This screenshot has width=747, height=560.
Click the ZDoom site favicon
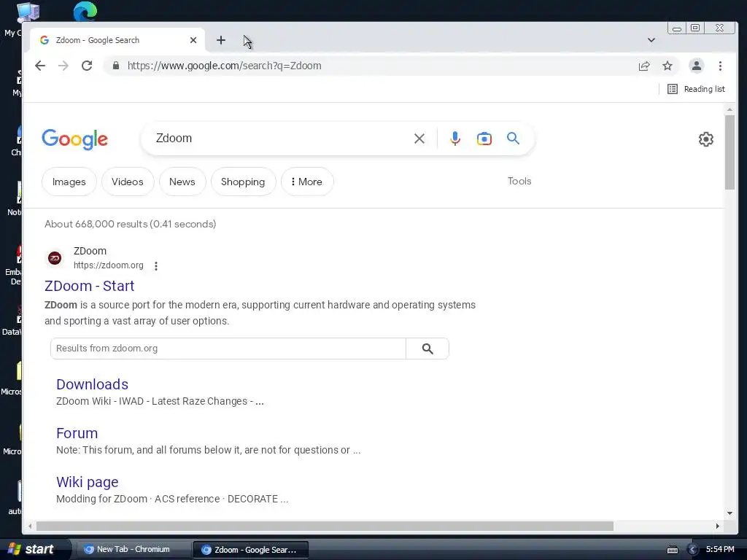tap(55, 258)
